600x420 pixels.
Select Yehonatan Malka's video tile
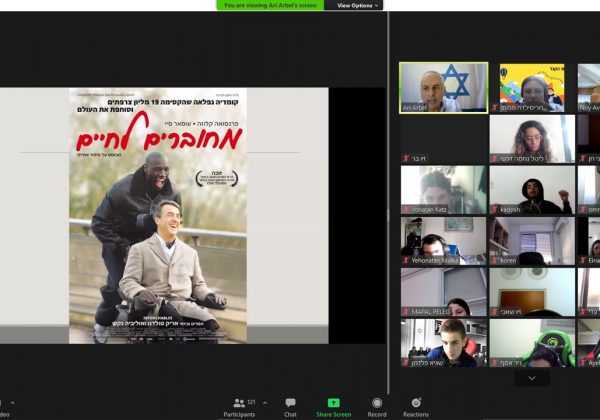pyautogui.click(x=443, y=241)
